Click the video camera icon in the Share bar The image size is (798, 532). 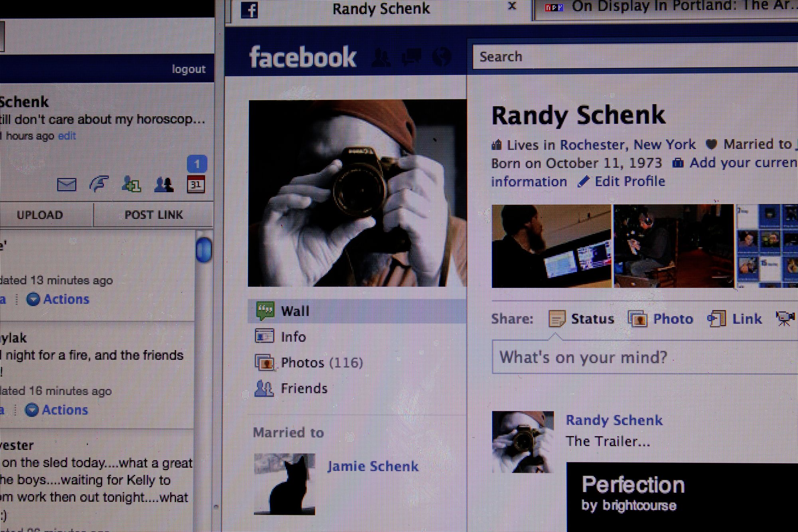785,319
